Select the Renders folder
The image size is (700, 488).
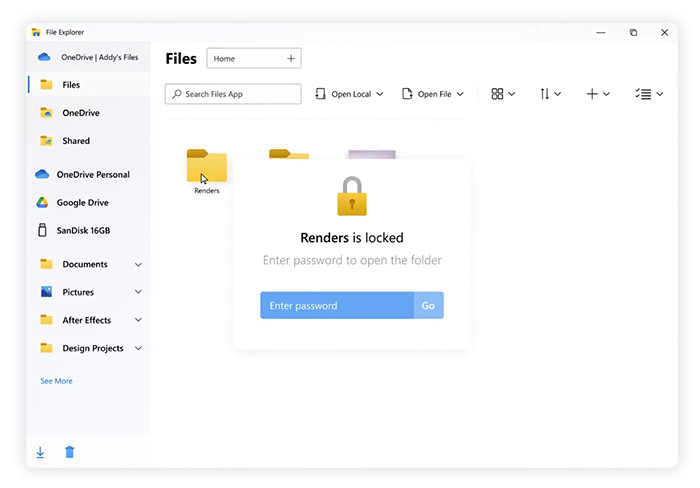click(207, 171)
